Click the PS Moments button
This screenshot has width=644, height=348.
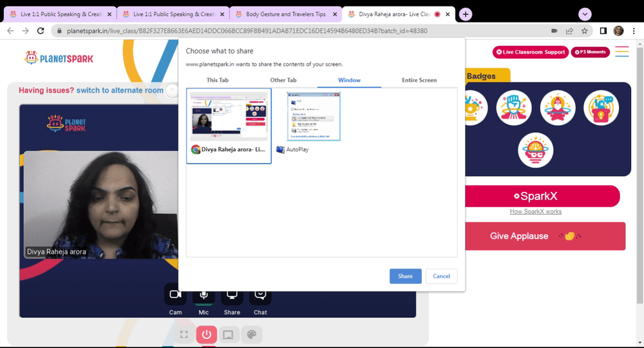pyautogui.click(x=590, y=52)
